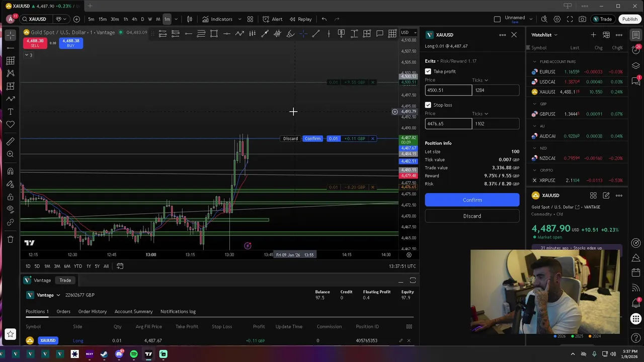Confirm the order in the XAUUSD panel

tap(472, 200)
